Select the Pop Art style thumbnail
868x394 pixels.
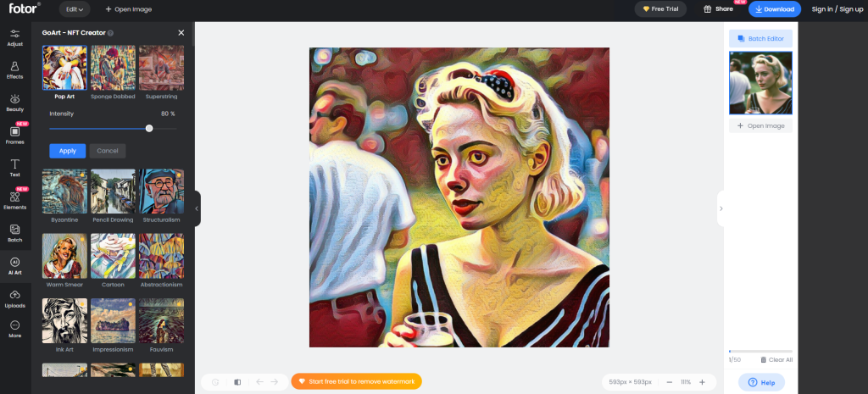pos(64,68)
